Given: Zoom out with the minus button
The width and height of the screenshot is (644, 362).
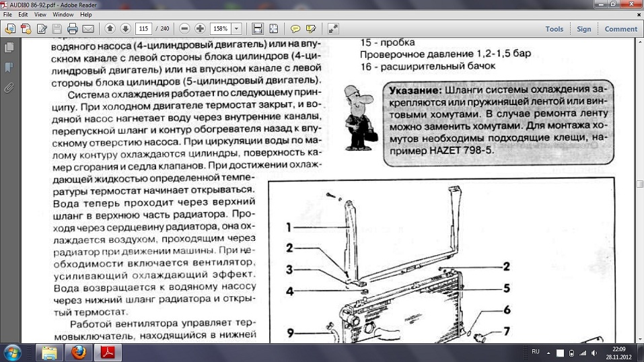Looking at the screenshot, I should point(184,29).
